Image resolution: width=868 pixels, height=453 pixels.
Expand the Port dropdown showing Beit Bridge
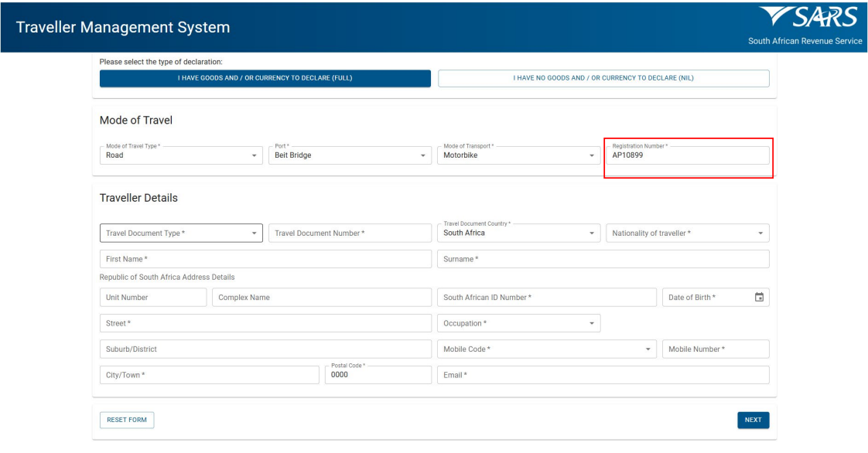[350, 155]
